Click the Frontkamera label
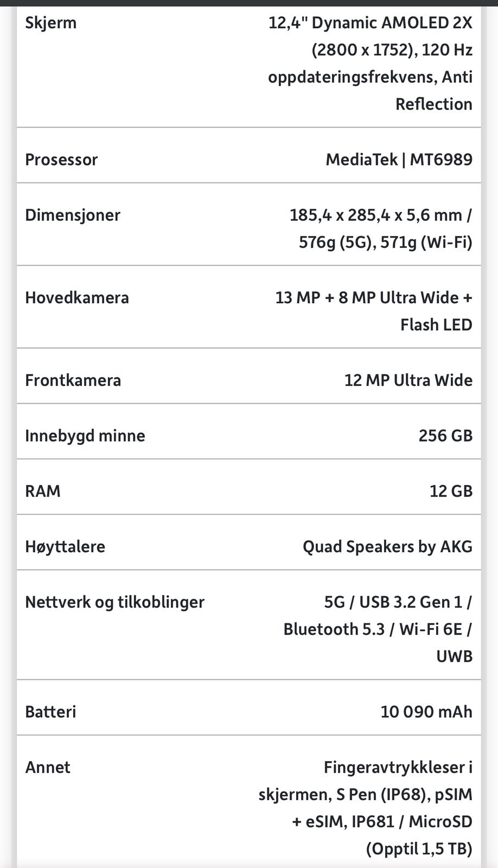This screenshot has width=498, height=868. tap(73, 380)
